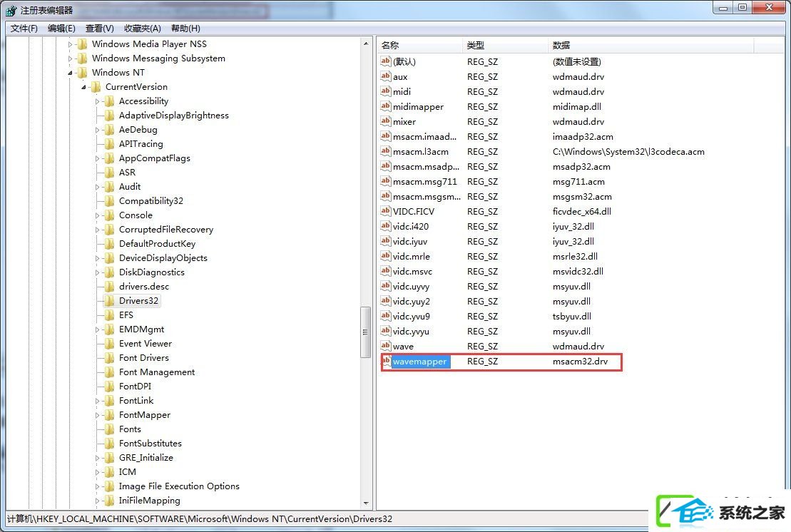Click the icon beside vidc.msvc value
Image resolution: width=791 pixels, height=532 pixels.
[385, 271]
